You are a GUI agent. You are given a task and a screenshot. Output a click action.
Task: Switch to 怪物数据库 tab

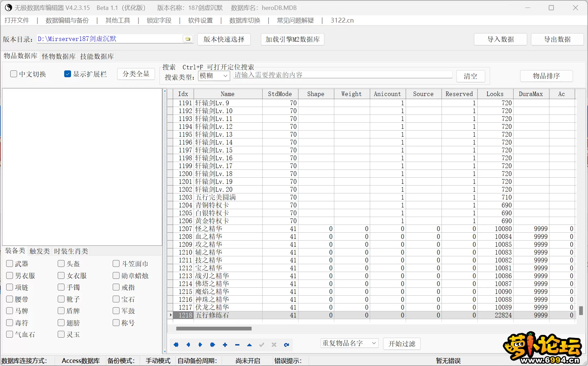pyautogui.click(x=59, y=56)
